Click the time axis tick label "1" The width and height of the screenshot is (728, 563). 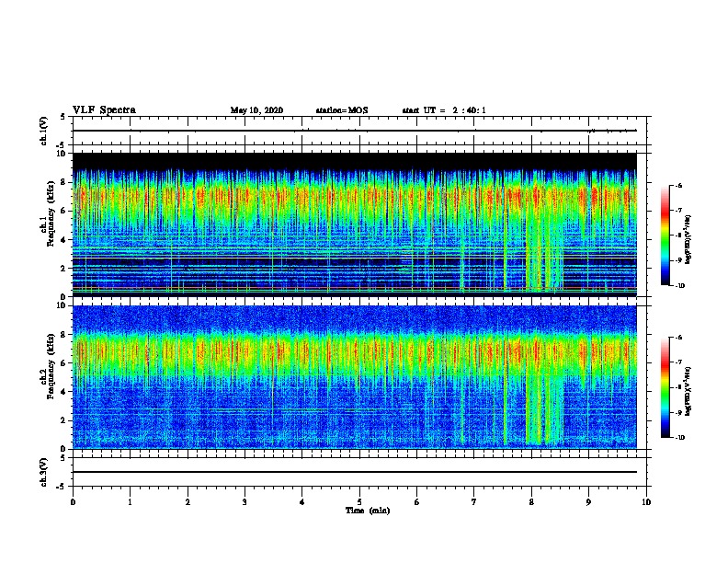click(x=130, y=502)
